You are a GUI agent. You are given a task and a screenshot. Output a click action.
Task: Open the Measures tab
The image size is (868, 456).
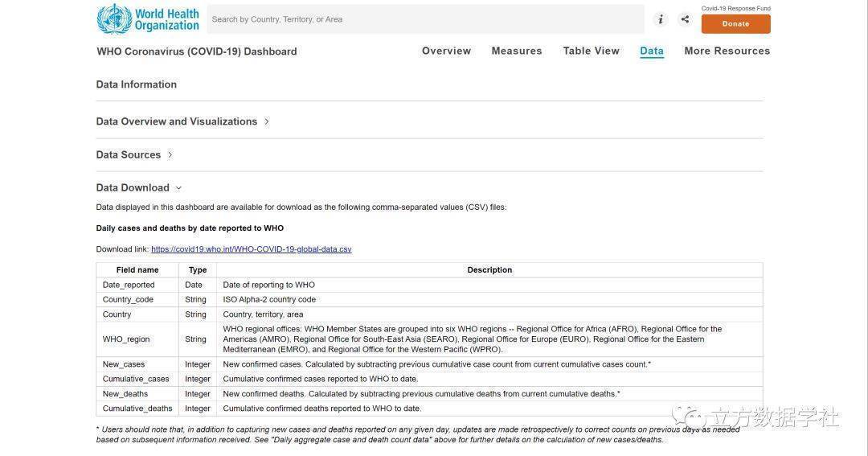click(517, 51)
